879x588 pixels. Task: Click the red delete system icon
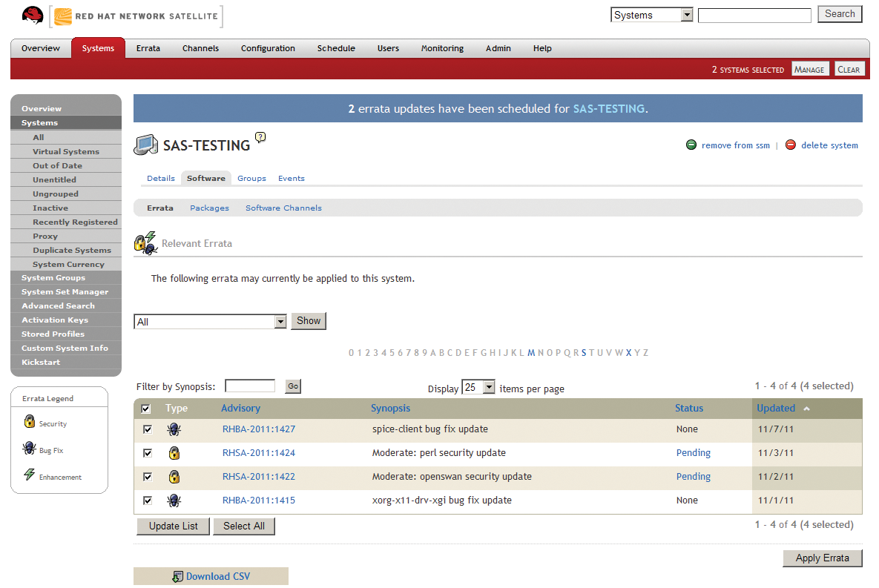point(791,145)
